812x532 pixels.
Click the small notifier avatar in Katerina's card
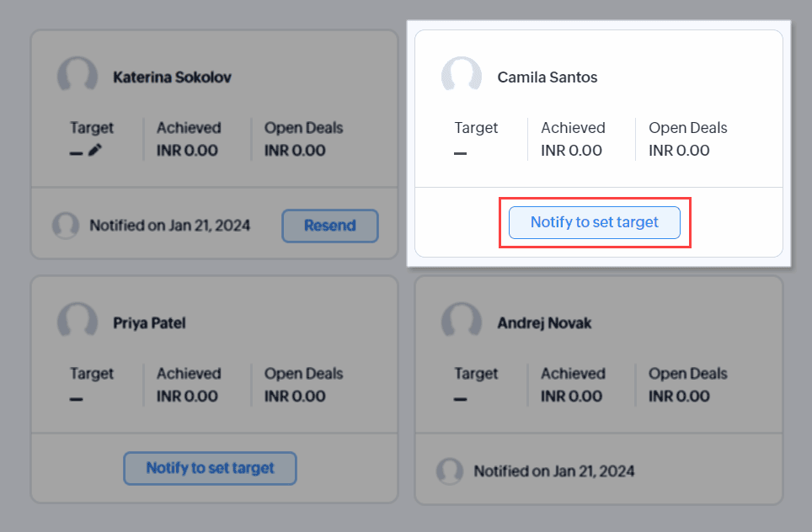(66, 226)
